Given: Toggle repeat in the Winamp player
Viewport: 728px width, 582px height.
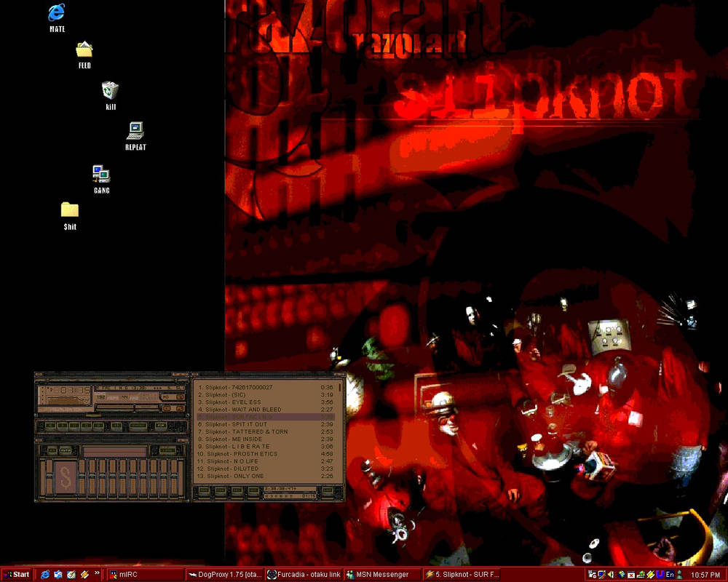Looking at the screenshot, I should [x=161, y=426].
